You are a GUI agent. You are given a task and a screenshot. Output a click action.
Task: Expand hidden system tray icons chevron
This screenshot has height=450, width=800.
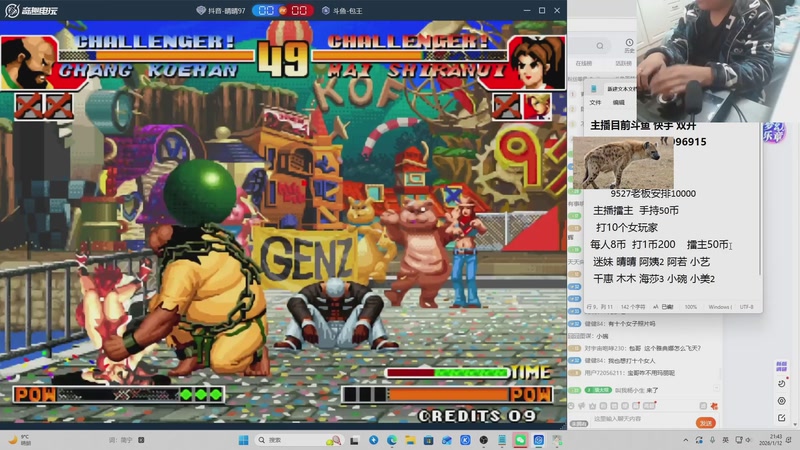coord(686,440)
